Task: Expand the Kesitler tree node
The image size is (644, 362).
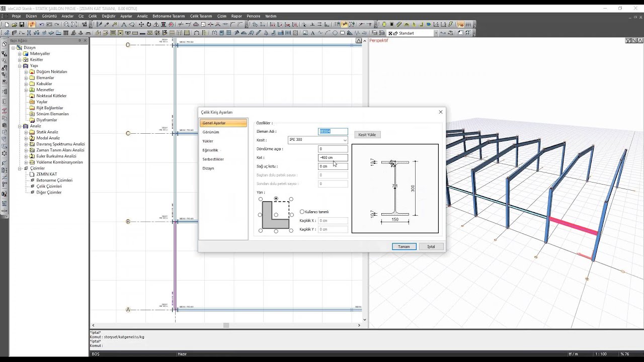Action: point(20,59)
